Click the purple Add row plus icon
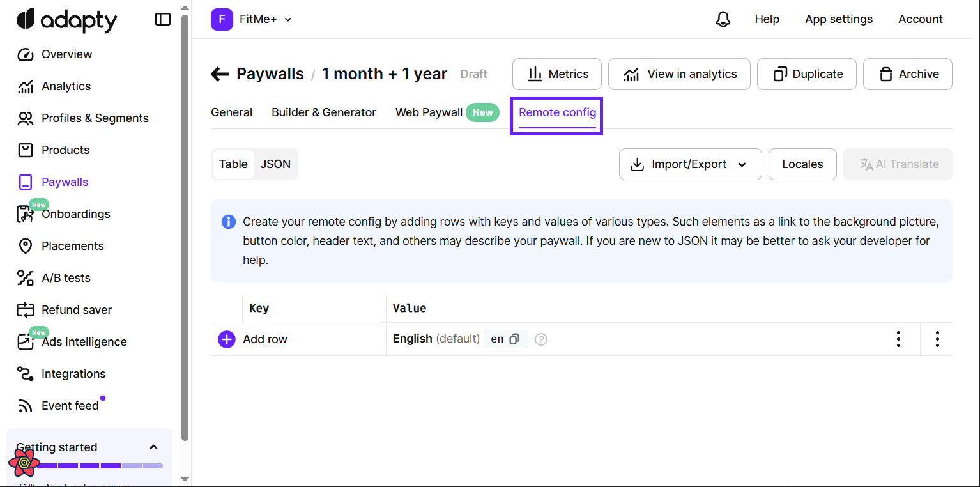 pyautogui.click(x=227, y=339)
